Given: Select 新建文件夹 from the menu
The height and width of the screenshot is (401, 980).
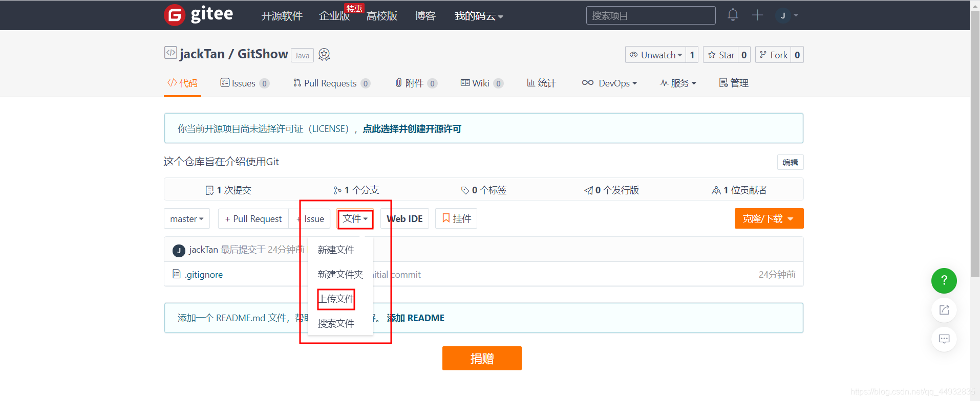Looking at the screenshot, I should tap(340, 274).
